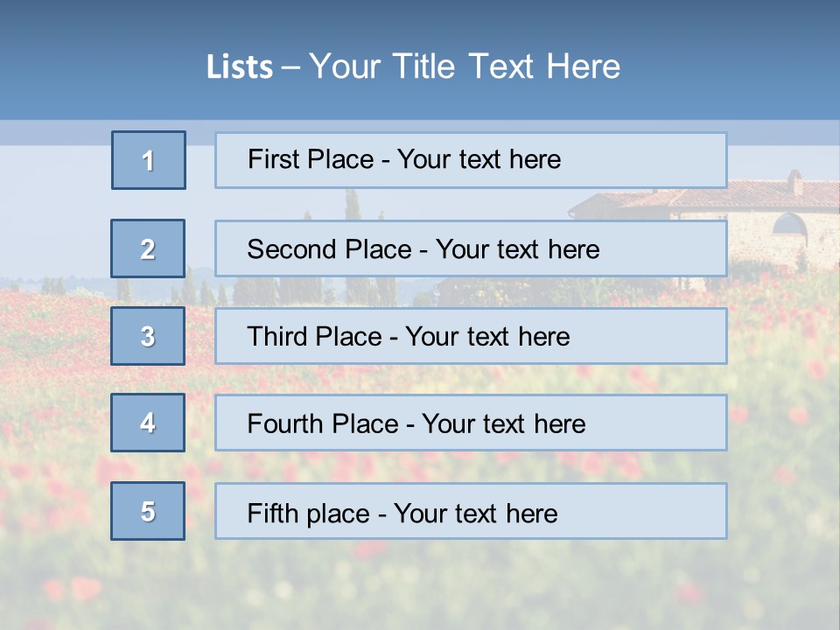The image size is (840, 630).
Task: Click the farmhouse roof in the background photo
Action: click(x=770, y=196)
